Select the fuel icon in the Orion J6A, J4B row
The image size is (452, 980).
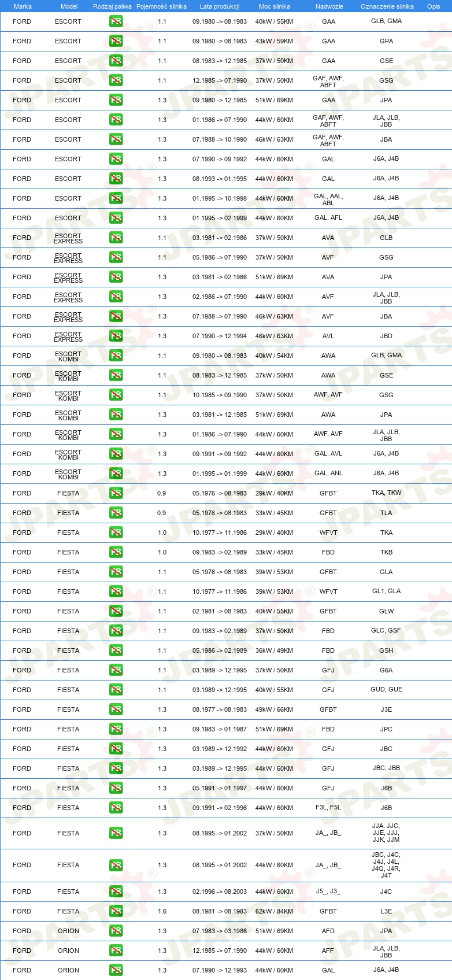pyautogui.click(x=116, y=970)
